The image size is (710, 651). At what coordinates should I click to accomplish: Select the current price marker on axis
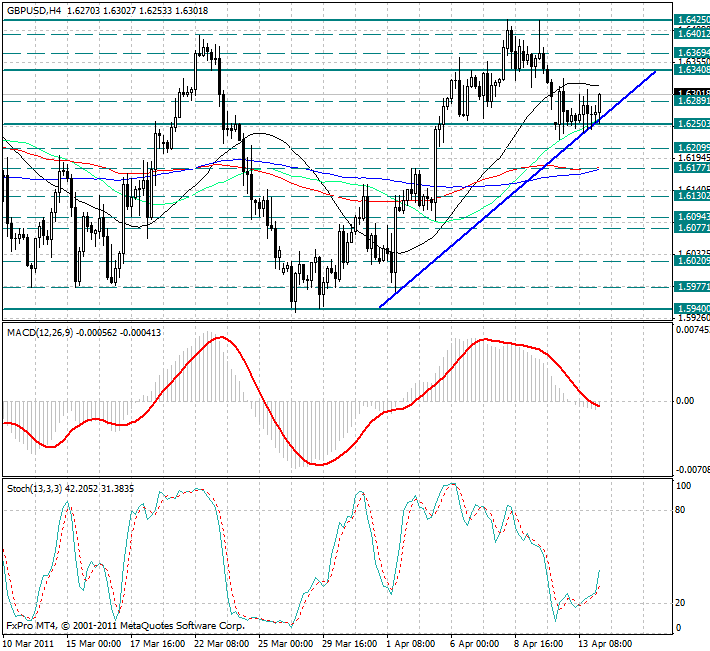coord(692,93)
